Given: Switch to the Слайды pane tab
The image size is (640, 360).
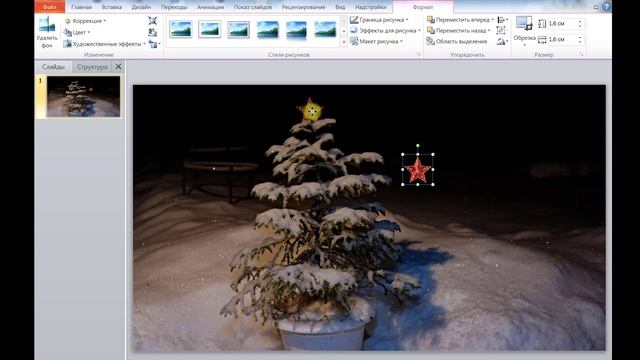Looking at the screenshot, I should (53, 67).
